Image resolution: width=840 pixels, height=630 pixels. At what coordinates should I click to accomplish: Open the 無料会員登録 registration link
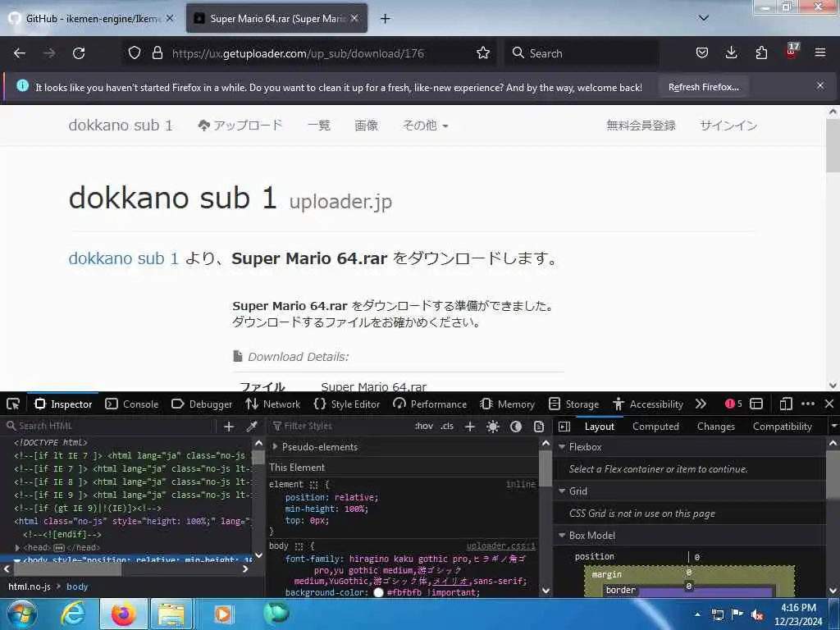click(641, 126)
